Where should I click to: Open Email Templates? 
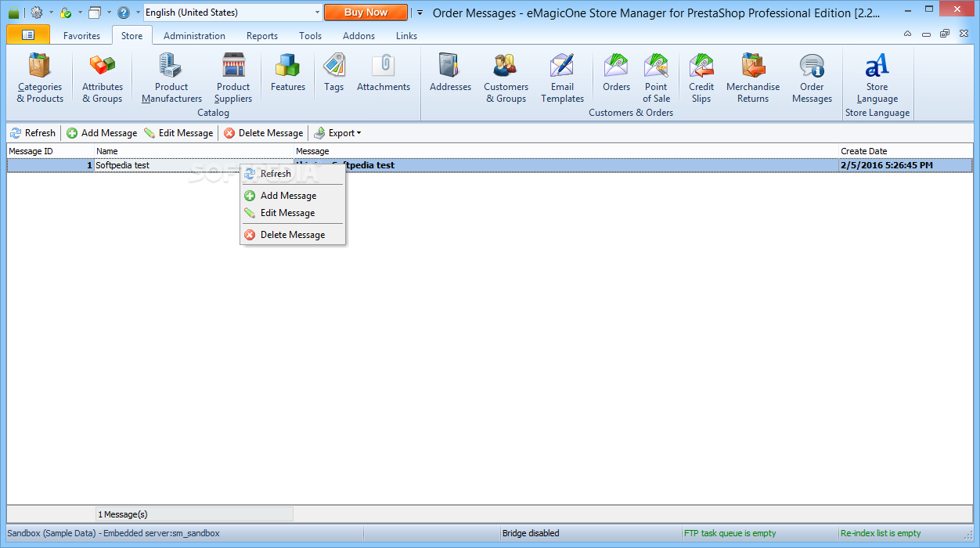(562, 78)
